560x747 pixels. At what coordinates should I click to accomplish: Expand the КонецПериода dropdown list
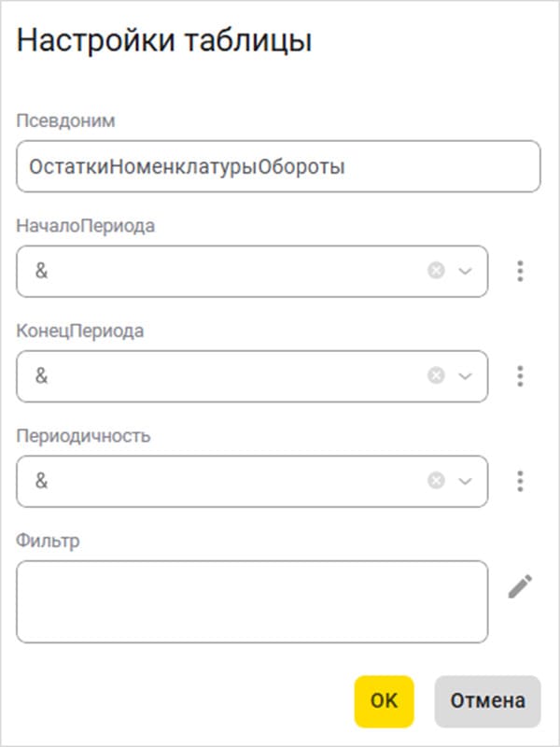point(466,375)
